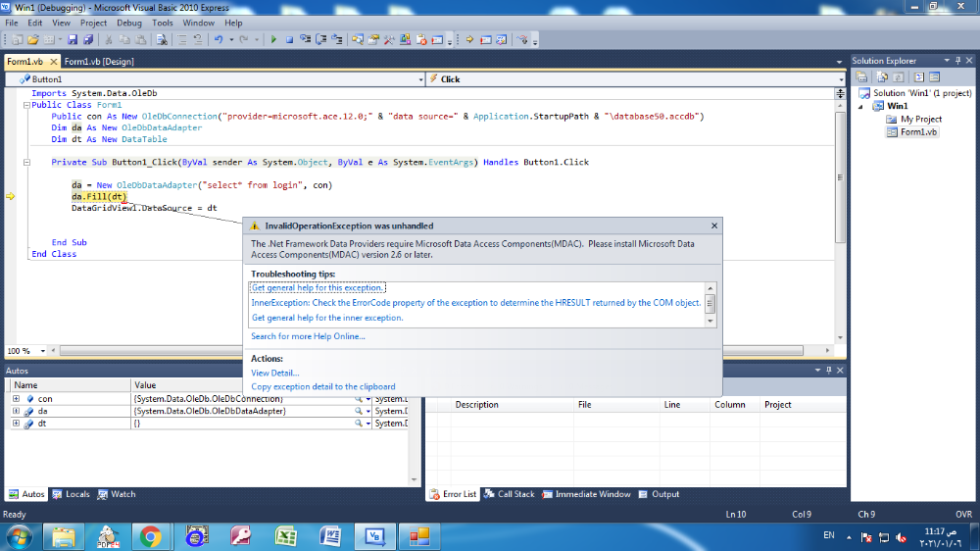Switch to the Immediate Window tab

586,494
